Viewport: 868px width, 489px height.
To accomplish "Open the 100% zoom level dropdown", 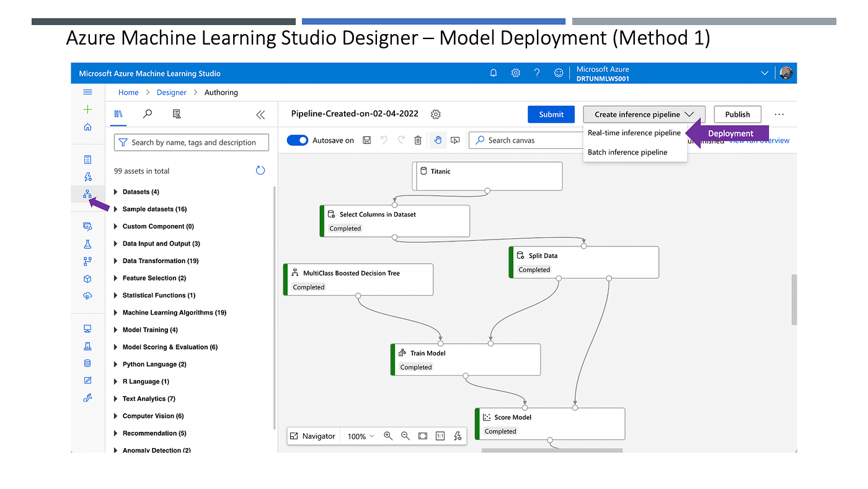I will 361,436.
